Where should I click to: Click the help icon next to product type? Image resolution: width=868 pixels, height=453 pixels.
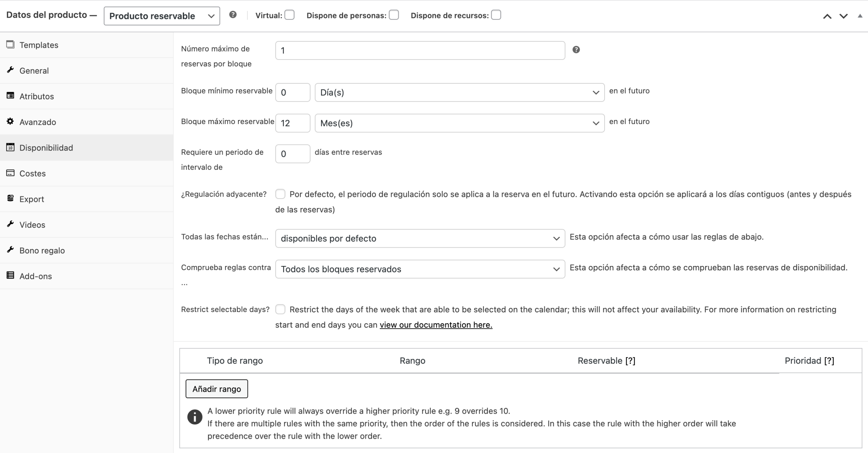coord(233,15)
